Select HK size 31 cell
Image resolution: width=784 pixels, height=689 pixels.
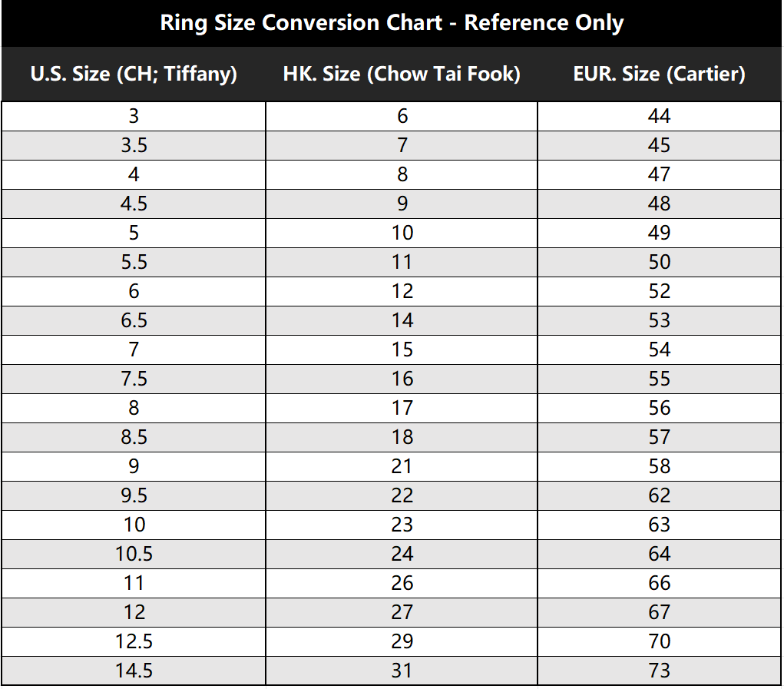click(402, 671)
